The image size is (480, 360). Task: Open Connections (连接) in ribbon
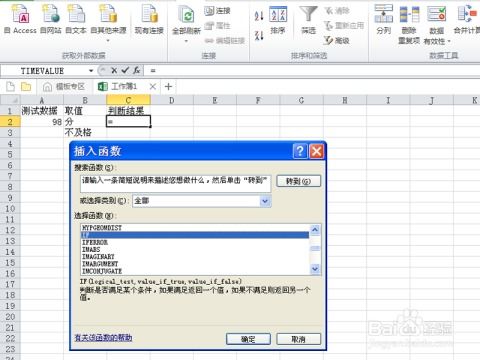(217, 11)
